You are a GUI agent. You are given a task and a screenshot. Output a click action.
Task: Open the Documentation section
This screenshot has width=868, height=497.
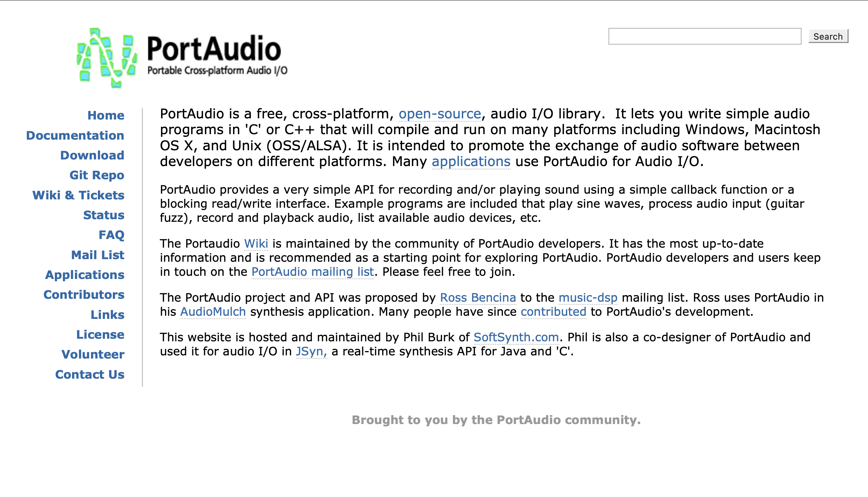[x=75, y=135]
